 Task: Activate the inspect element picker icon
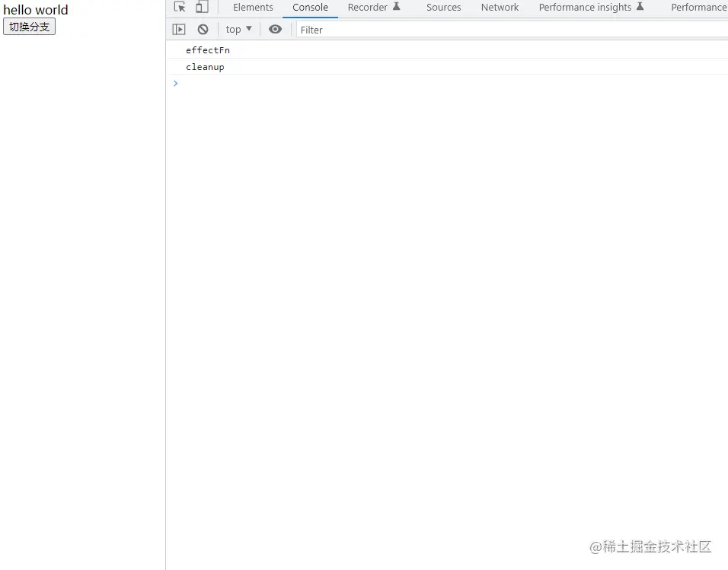click(x=180, y=7)
